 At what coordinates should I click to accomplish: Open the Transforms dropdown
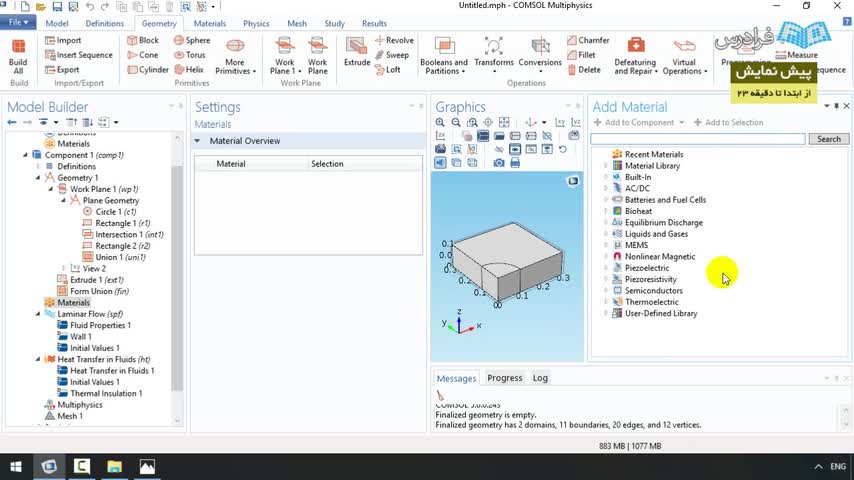pos(494,56)
